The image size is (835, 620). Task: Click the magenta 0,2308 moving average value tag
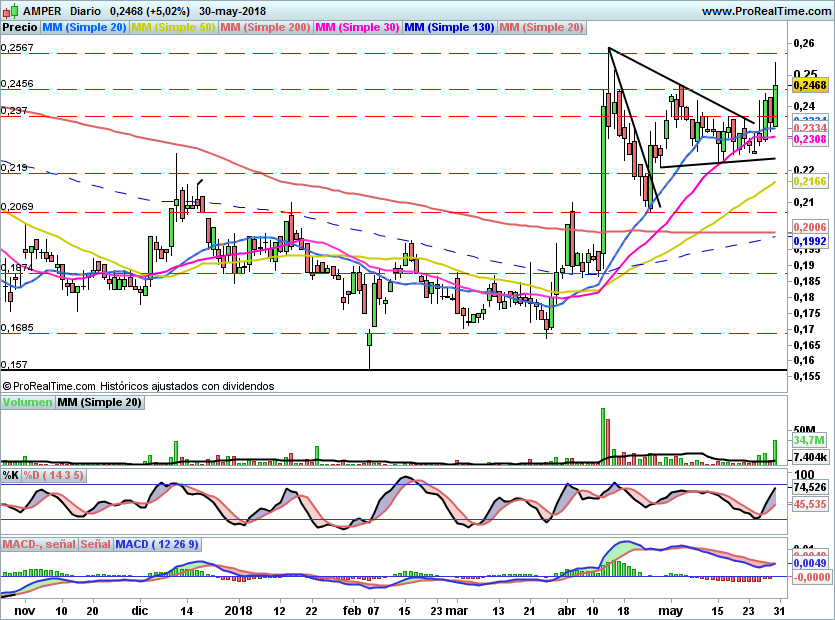point(809,140)
